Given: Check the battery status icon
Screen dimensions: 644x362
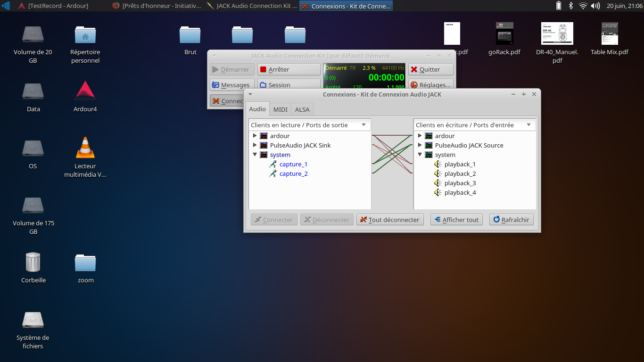Looking at the screenshot, I should [x=559, y=6].
